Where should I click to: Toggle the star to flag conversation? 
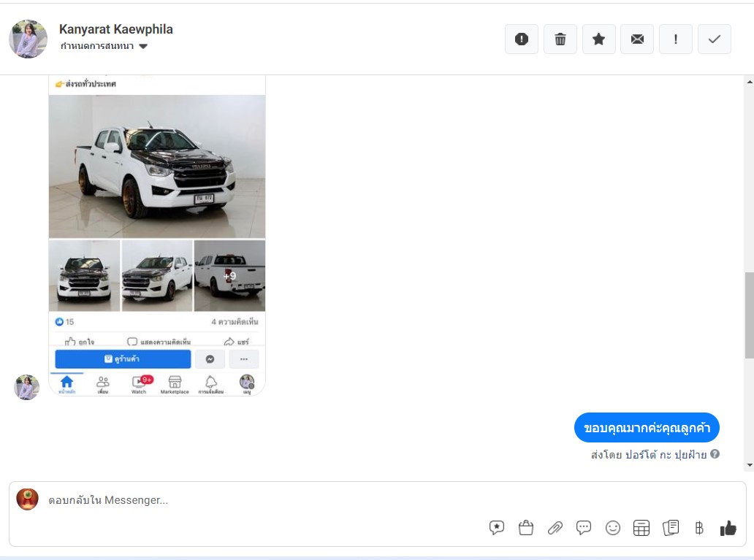pyautogui.click(x=598, y=39)
